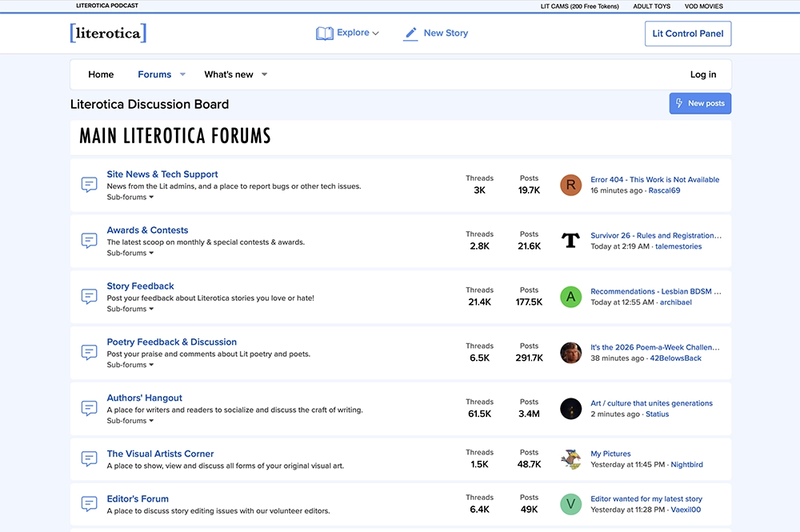Click the Literotica logo
800x532 pixels.
point(107,33)
